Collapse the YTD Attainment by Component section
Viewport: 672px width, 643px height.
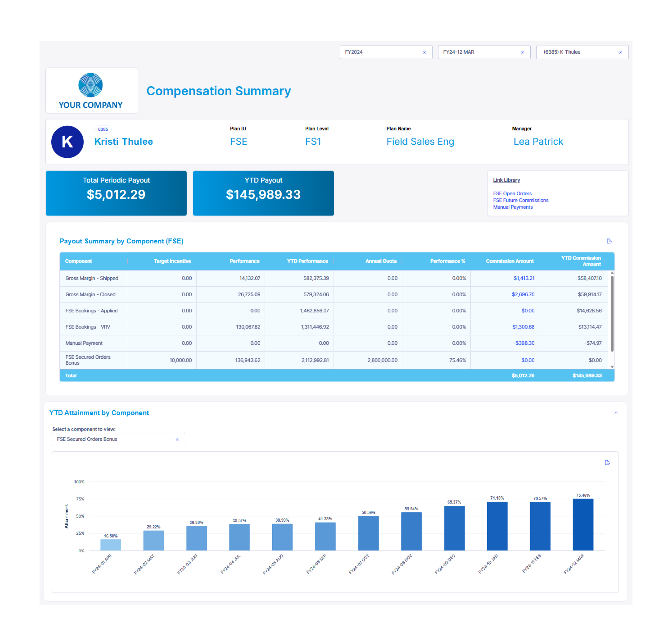616,413
